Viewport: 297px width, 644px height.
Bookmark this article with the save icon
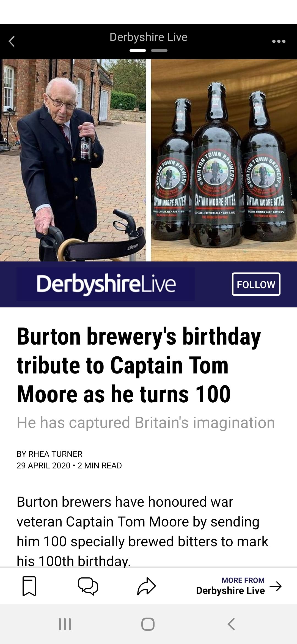(29, 586)
